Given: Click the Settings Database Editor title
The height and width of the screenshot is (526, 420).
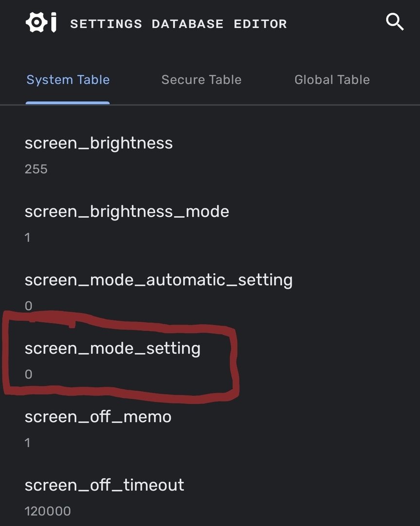Looking at the screenshot, I should point(178,24).
